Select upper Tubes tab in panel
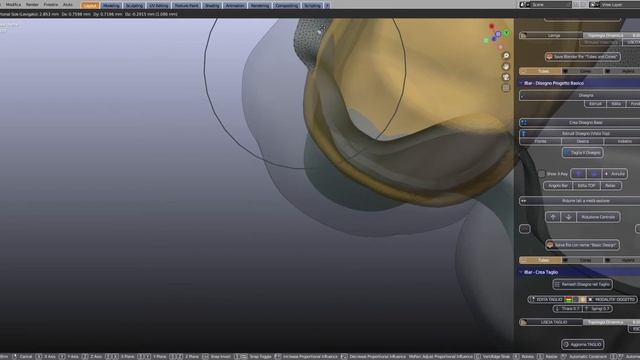The height and width of the screenshot is (360, 640). (x=540, y=71)
